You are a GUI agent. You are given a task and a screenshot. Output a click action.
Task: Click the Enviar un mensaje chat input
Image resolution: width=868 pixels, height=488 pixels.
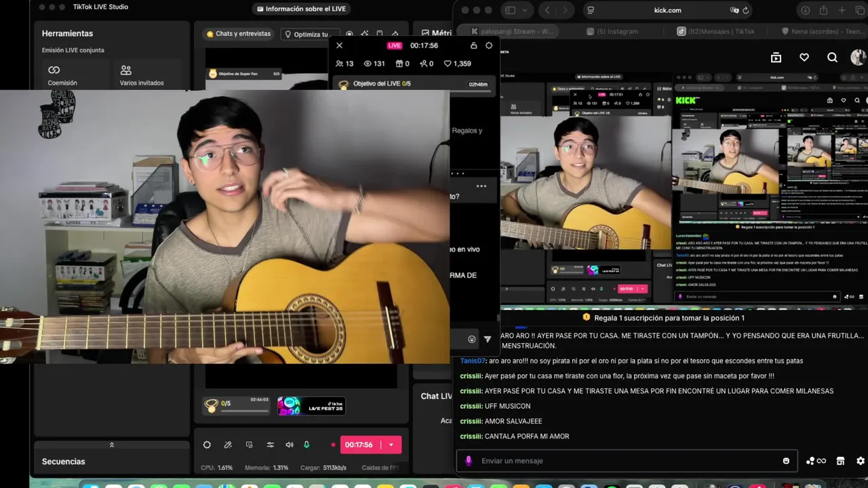click(627, 461)
